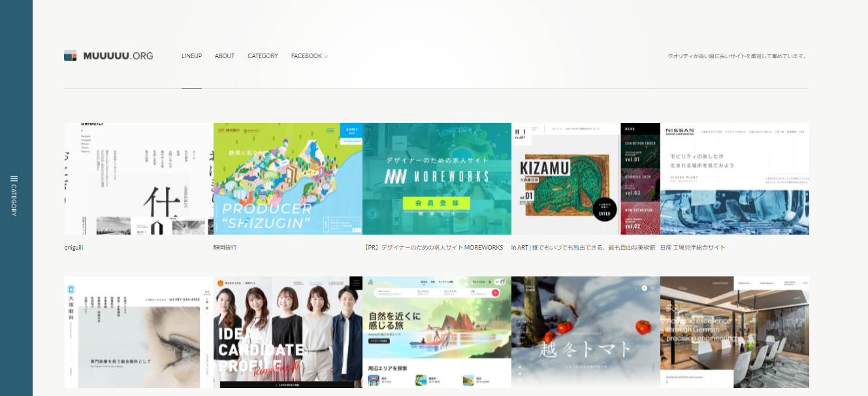Open the eye clinic site thumbnail

click(x=138, y=332)
